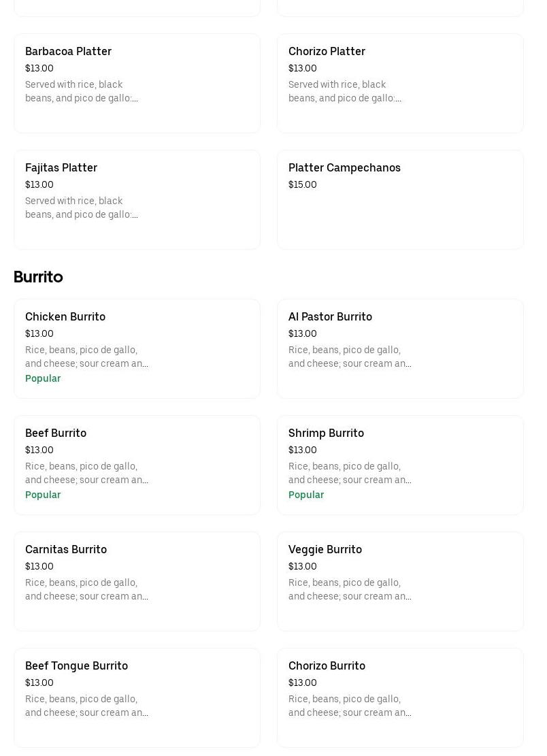Click the $13.00 price under Chorizo Platter

pos(303,68)
